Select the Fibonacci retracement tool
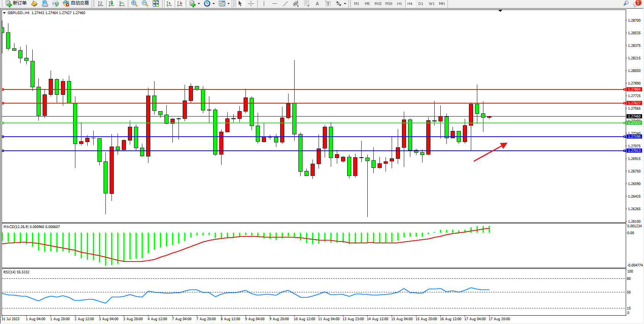This screenshot has width=644, height=324. pyautogui.click(x=307, y=3)
